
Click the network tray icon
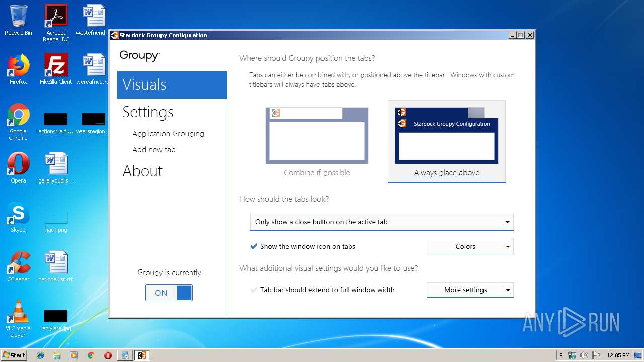[572, 355]
